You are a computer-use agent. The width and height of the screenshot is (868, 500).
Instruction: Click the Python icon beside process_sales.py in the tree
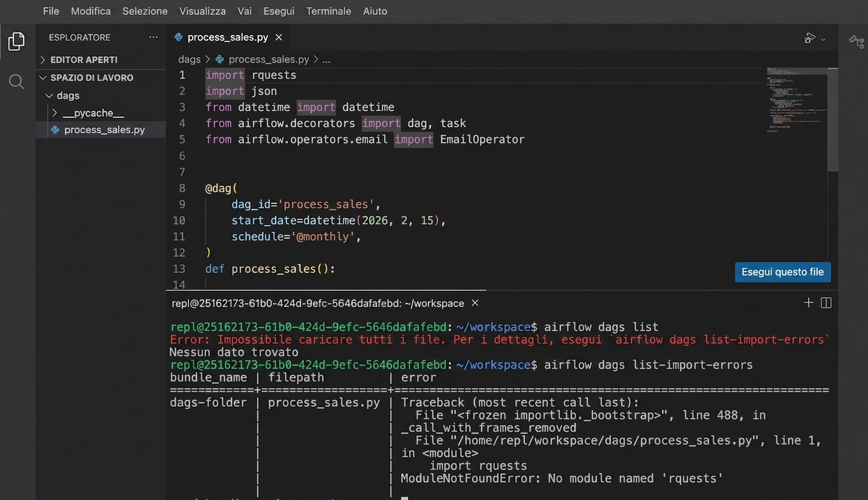click(55, 129)
